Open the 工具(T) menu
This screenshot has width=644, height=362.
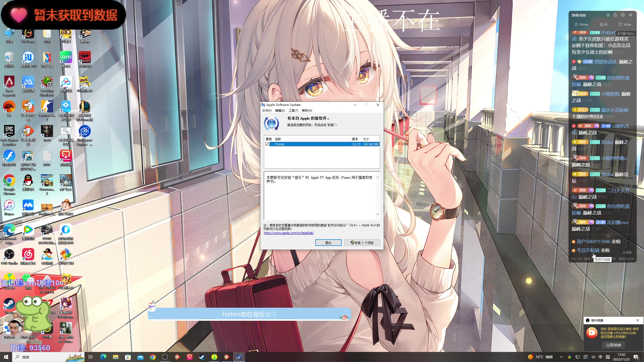coord(293,111)
